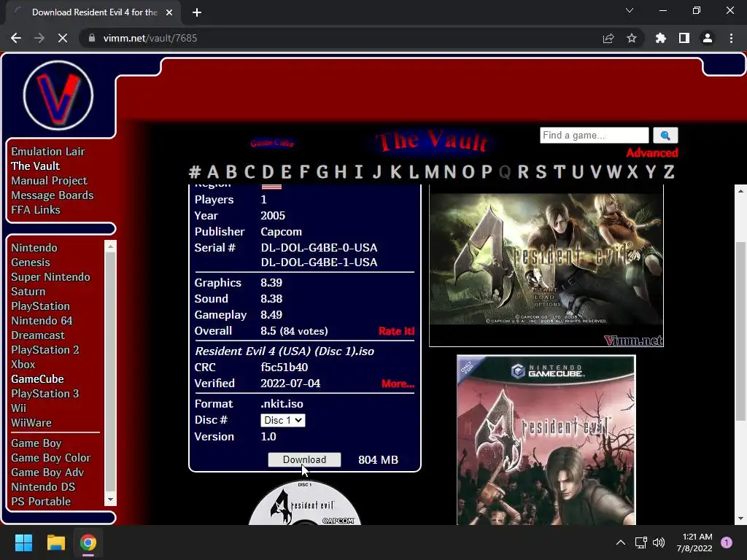747x560 pixels.
Task: Open the Disc # dropdown
Action: click(x=282, y=420)
